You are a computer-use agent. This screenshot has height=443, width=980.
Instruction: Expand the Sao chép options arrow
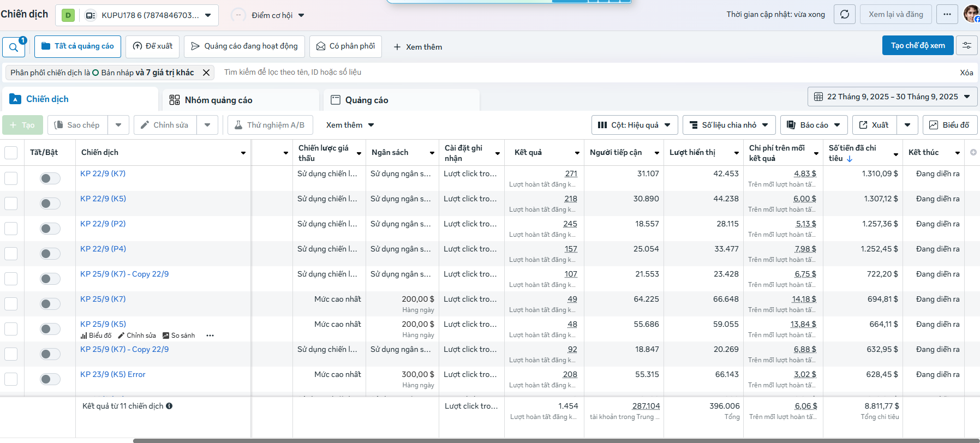coord(118,125)
